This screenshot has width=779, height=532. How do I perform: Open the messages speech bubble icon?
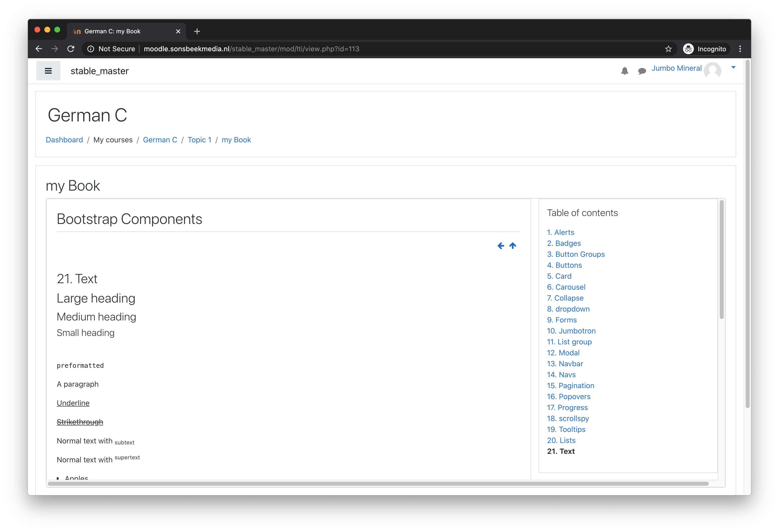tap(642, 71)
